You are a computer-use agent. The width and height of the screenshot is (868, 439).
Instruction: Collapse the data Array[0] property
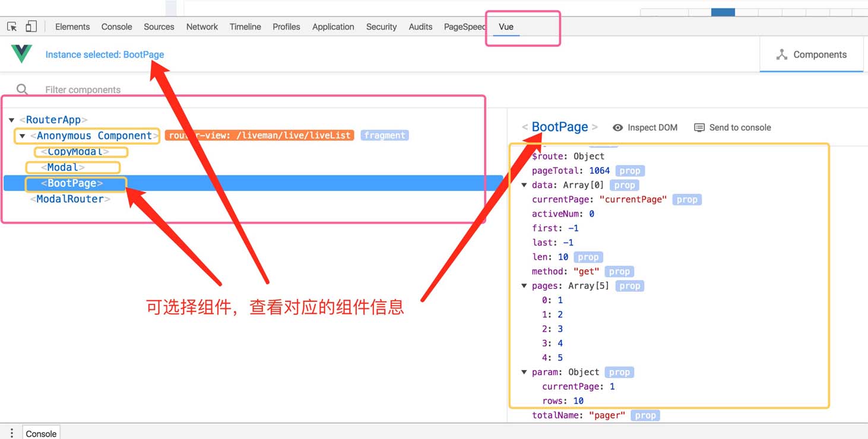click(x=524, y=185)
